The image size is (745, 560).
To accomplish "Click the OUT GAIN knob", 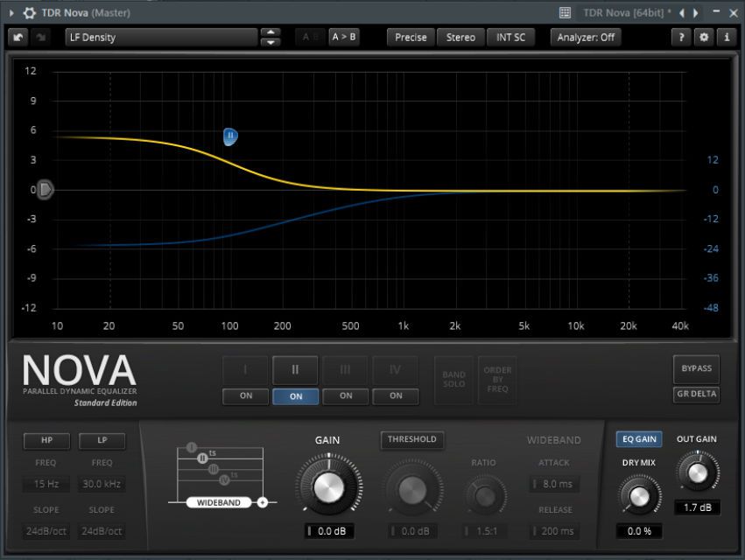I will tap(697, 473).
